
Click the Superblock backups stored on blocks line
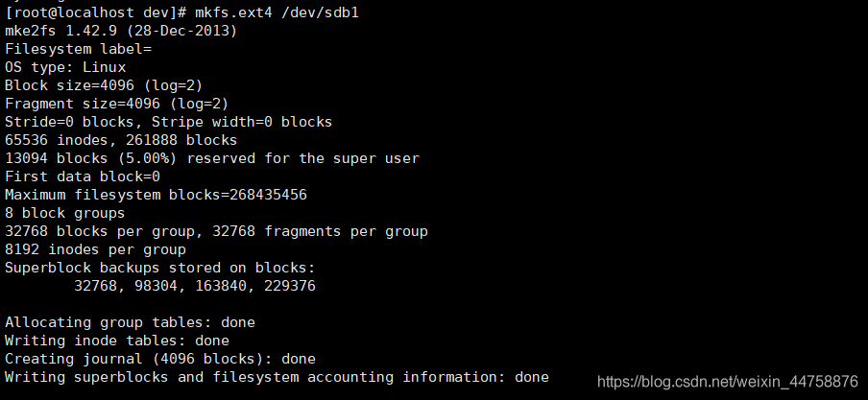point(160,268)
